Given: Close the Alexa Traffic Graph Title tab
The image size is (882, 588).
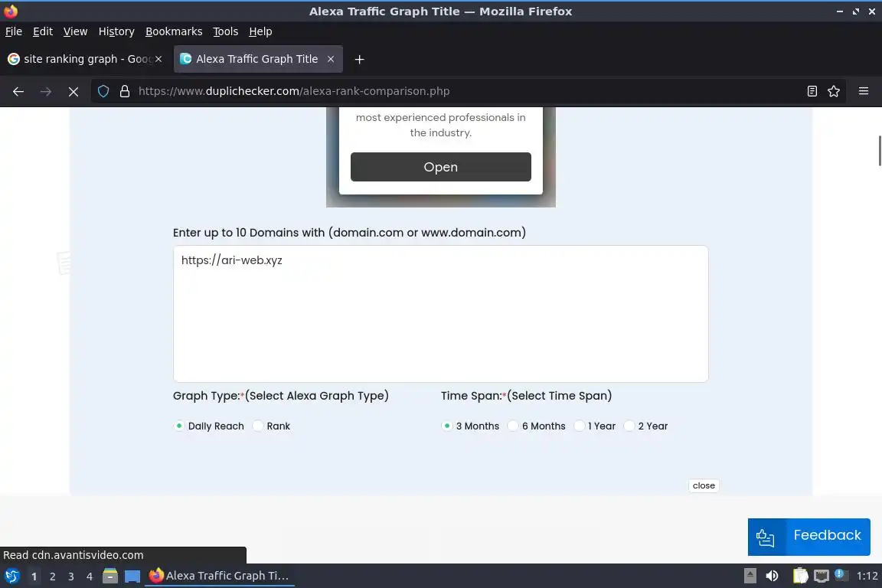Looking at the screenshot, I should coord(331,59).
